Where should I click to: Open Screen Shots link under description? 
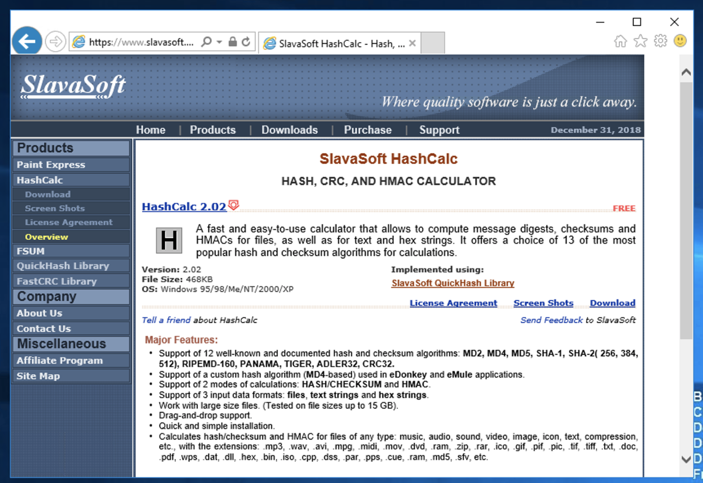(543, 303)
